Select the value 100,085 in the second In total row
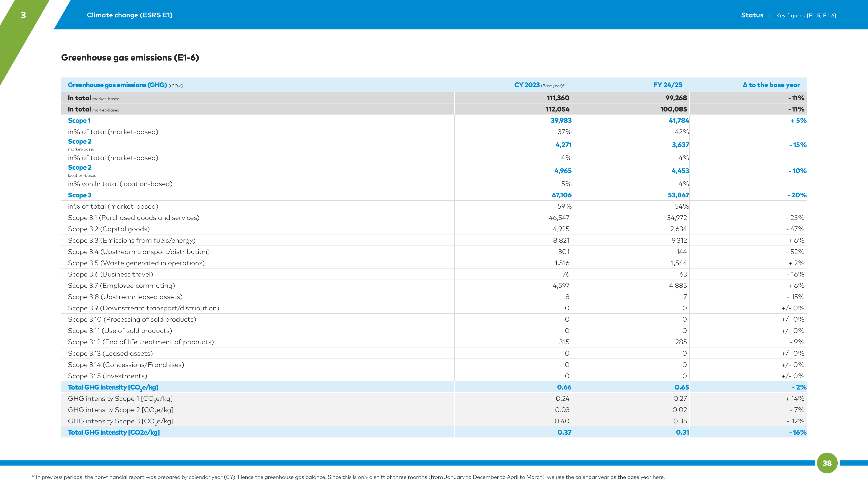 click(674, 109)
